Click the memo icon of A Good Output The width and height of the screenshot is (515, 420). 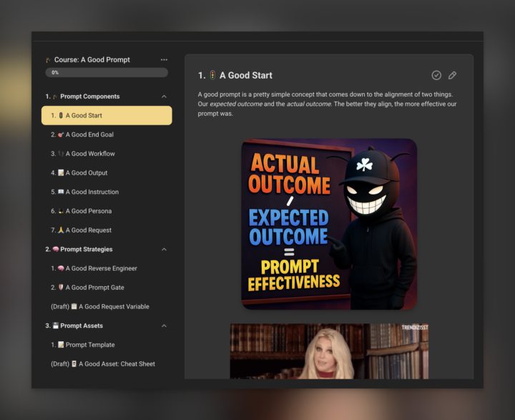61,172
